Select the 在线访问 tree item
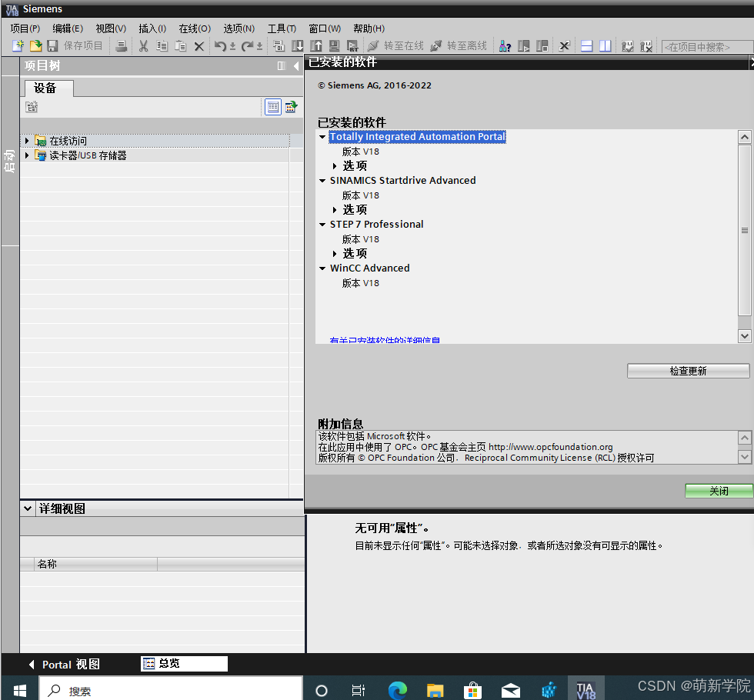 pyautogui.click(x=68, y=141)
